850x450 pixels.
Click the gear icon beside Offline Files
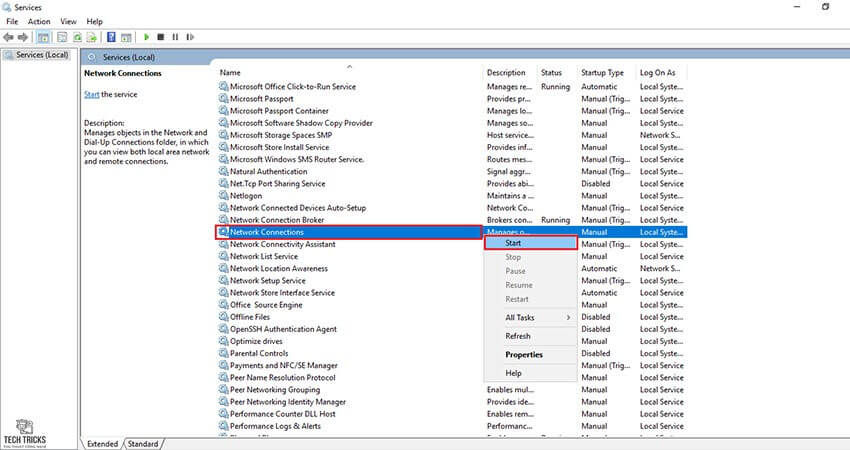[x=223, y=317]
